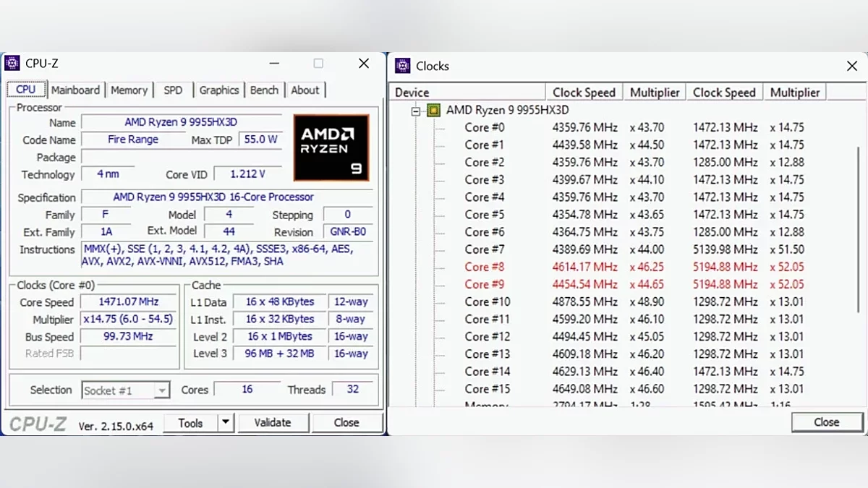Open the Tools dropdown arrow

(226, 423)
